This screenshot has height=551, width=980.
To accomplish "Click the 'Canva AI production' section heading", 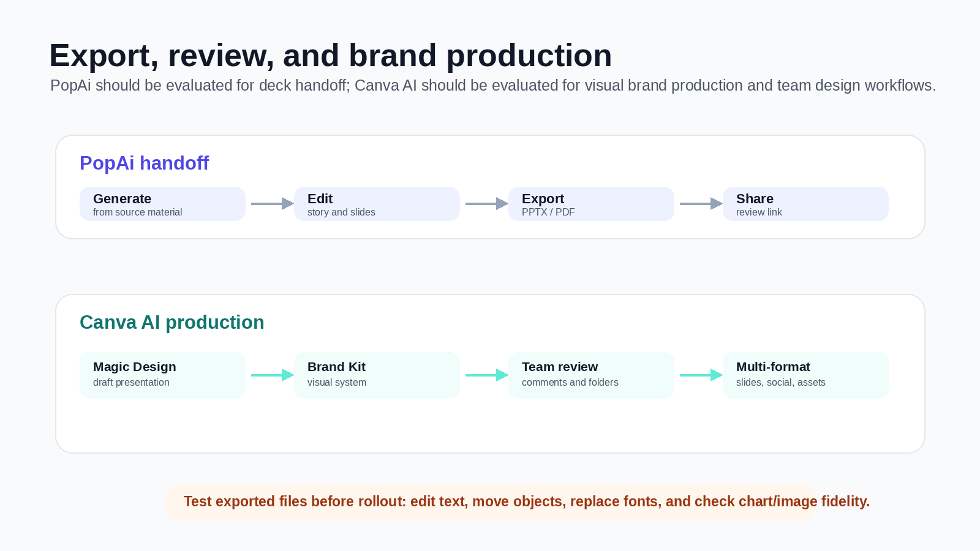I will (x=171, y=322).
